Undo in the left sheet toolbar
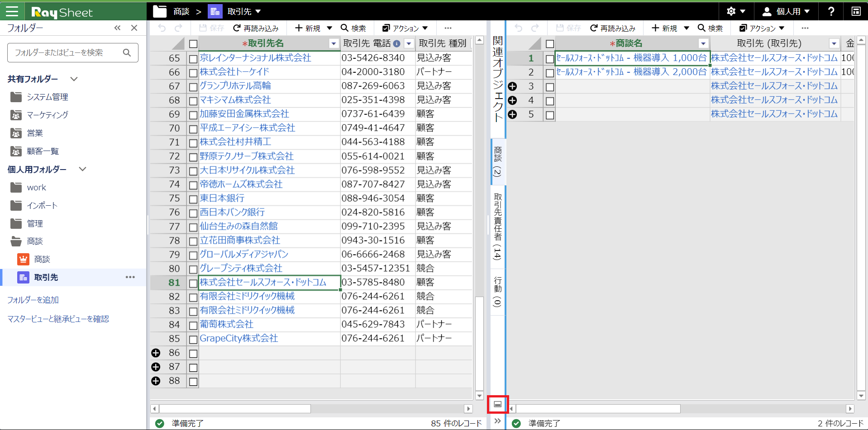 tap(162, 28)
